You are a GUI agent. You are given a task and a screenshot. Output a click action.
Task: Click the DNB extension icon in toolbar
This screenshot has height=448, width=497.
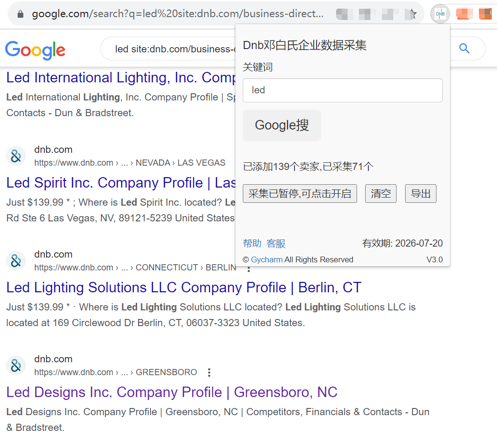coord(440,14)
